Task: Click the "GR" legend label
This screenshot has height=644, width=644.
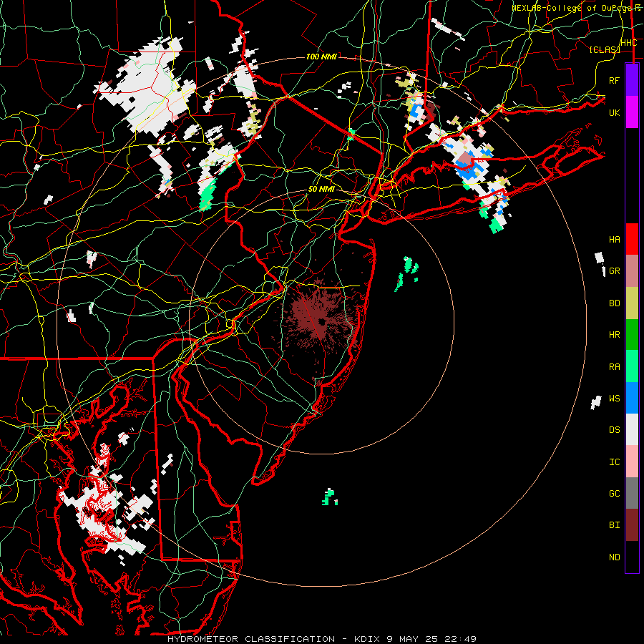Action: click(x=614, y=271)
